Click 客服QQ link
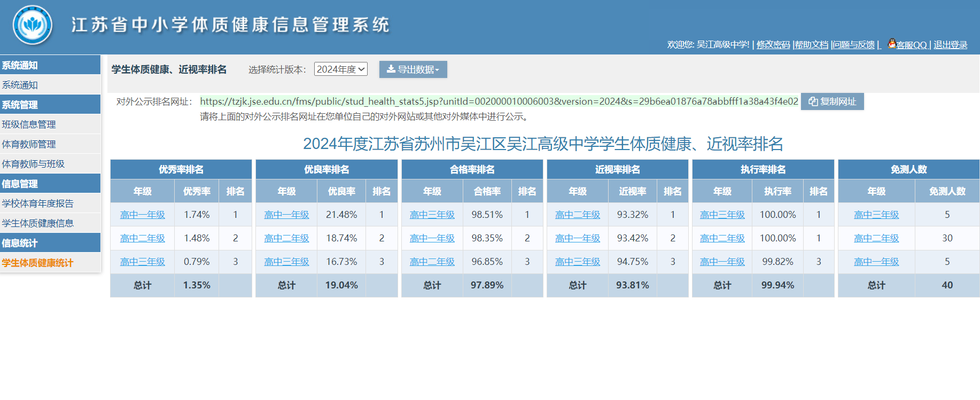This screenshot has width=980, height=400. point(911,45)
